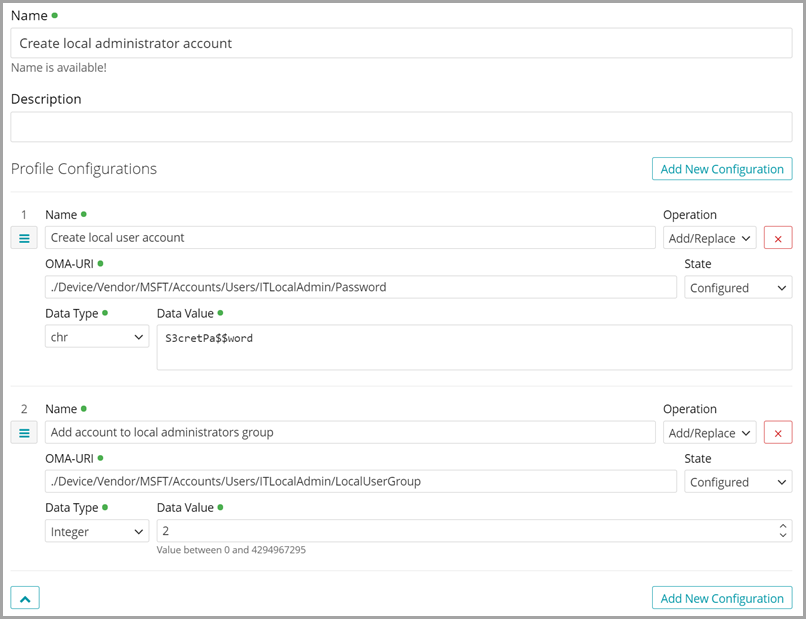This screenshot has width=806, height=619.
Task: Expand the chr Data Type dropdown
Action: pyautogui.click(x=97, y=337)
